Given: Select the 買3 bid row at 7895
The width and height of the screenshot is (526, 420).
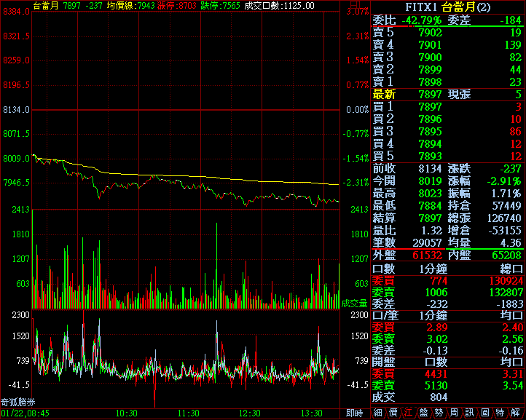Looking at the screenshot, I should [447, 132].
